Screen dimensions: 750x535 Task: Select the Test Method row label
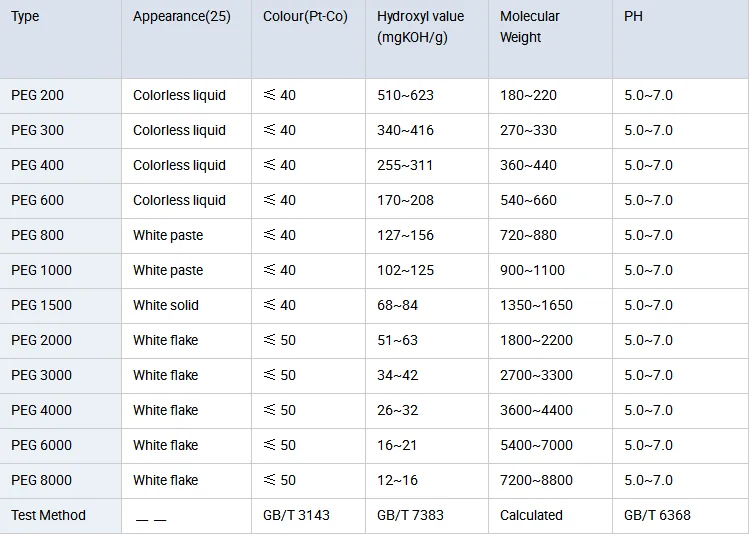tap(48, 515)
